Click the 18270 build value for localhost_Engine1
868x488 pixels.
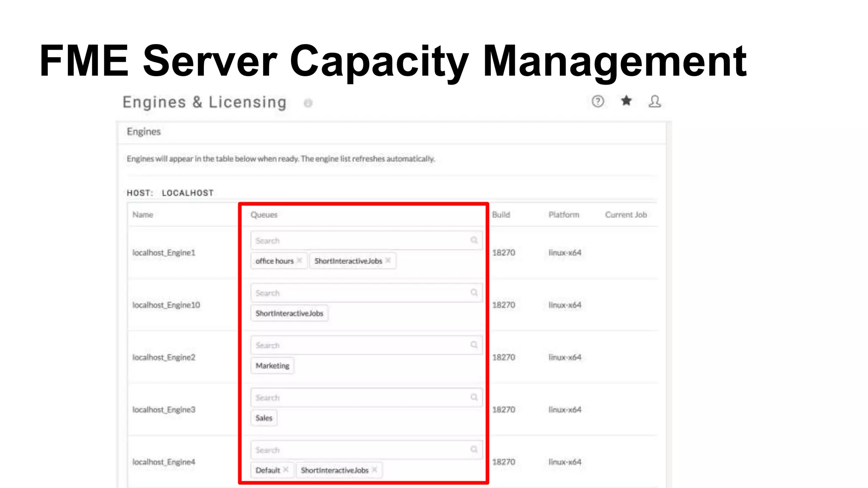(x=504, y=252)
